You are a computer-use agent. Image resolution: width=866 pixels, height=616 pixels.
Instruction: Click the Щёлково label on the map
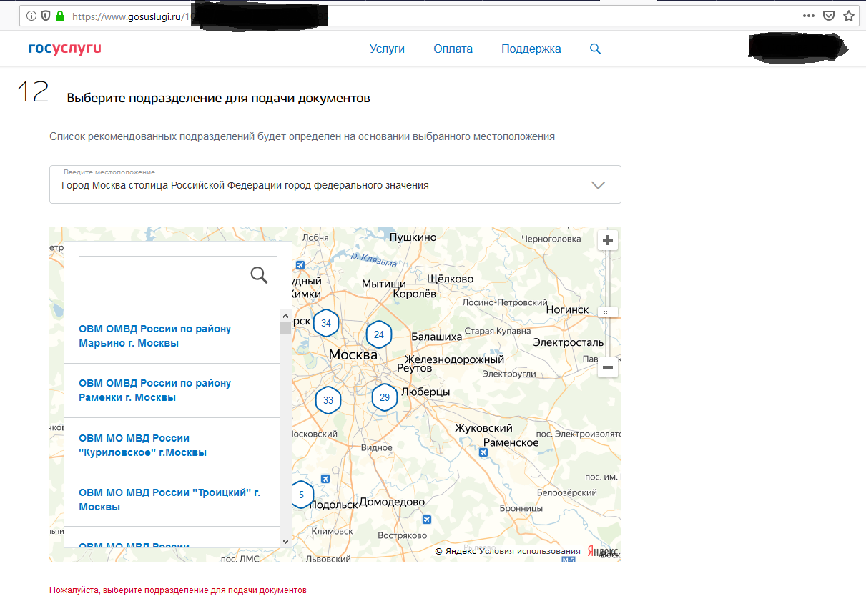click(x=450, y=278)
